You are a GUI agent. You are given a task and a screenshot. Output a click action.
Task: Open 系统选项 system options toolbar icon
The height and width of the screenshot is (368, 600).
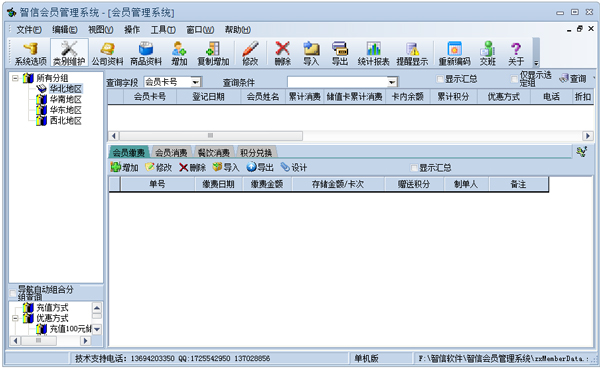tap(31, 53)
